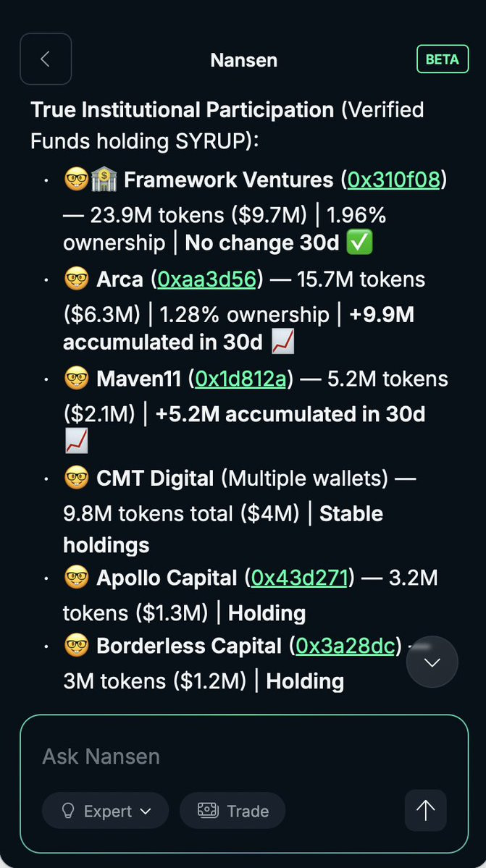Click green checkmark after No change 30d
This screenshot has height=868, width=486.
(360, 243)
